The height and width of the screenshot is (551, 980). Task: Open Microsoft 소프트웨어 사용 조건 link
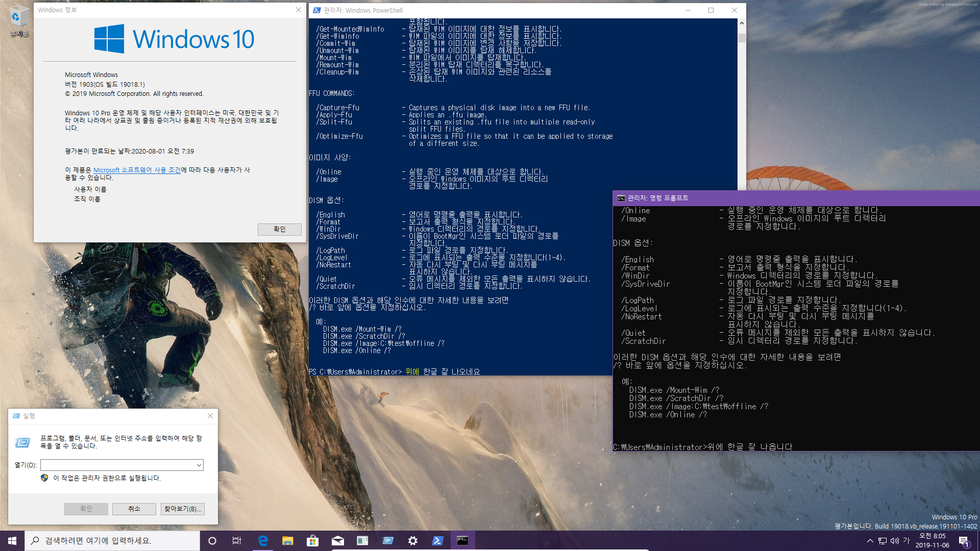pos(137,170)
